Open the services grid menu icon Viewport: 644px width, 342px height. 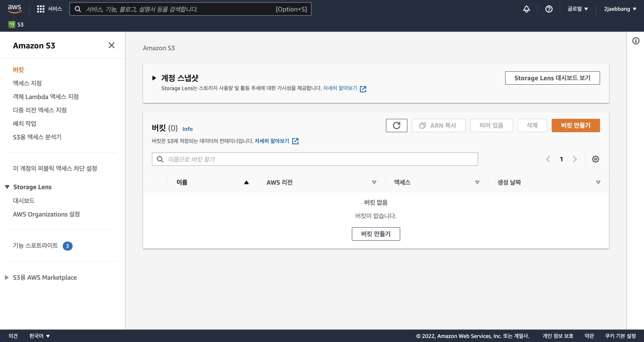41,9
